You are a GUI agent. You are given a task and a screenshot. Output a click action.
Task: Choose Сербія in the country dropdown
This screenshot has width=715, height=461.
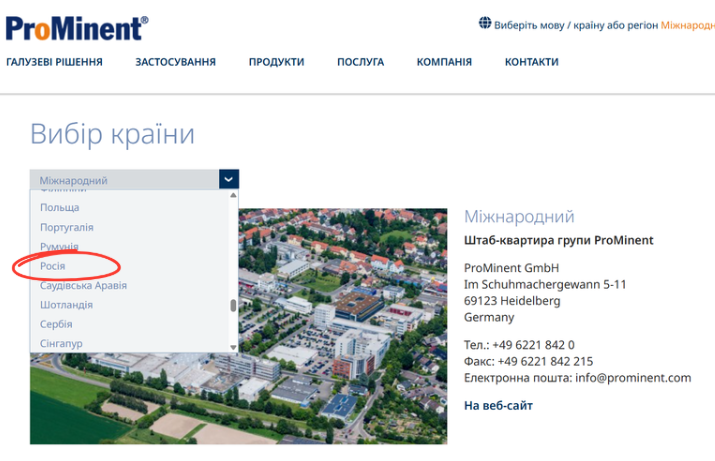pos(56,324)
